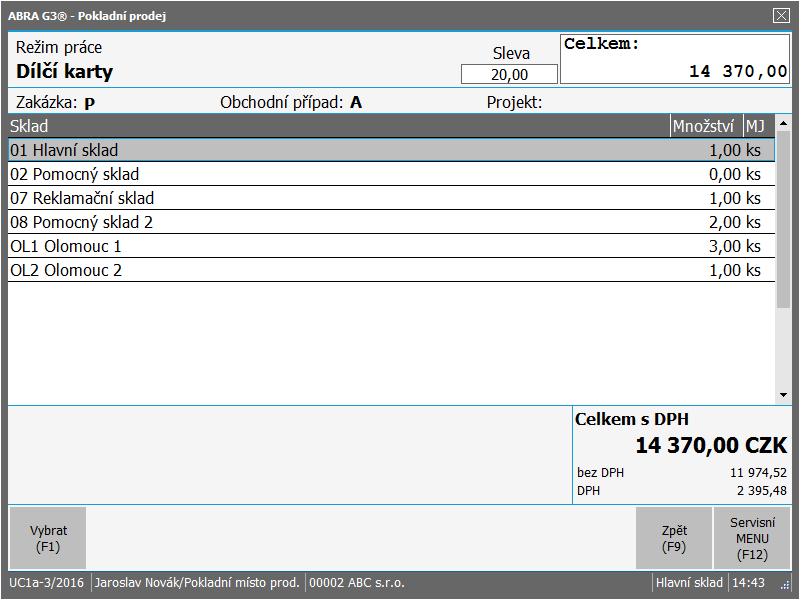Viewport: 800px width, 600px height.
Task: Click the window resize grip in status bar
Action: point(784,584)
